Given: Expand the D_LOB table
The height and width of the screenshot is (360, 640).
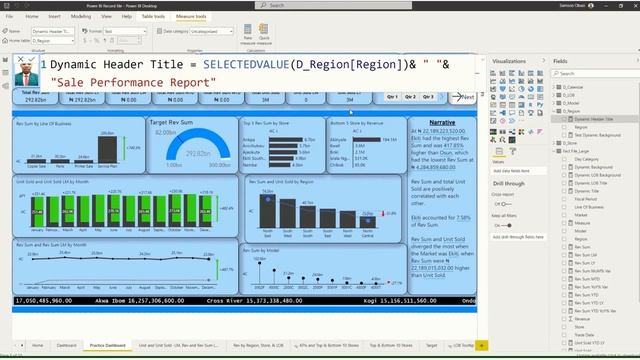Looking at the screenshot, I should pos(554,95).
